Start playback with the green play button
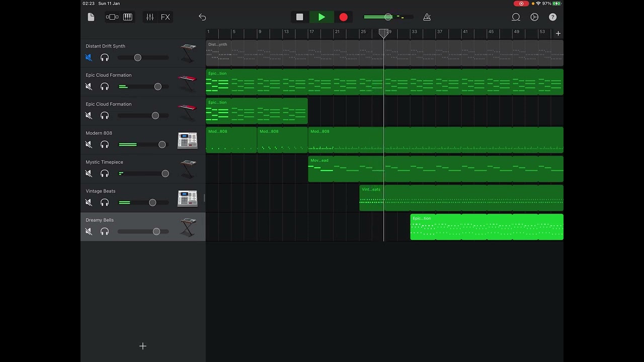The width and height of the screenshot is (644, 362). point(321,17)
